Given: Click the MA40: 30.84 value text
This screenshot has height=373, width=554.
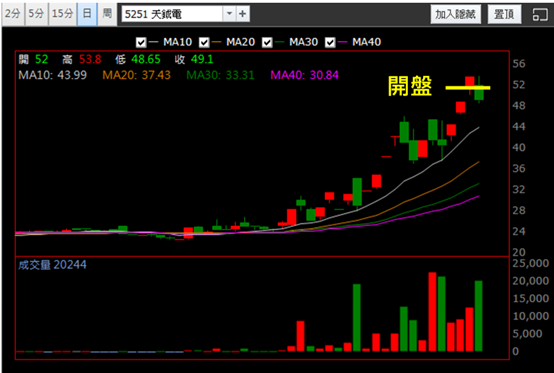Looking at the screenshot, I should point(305,75).
